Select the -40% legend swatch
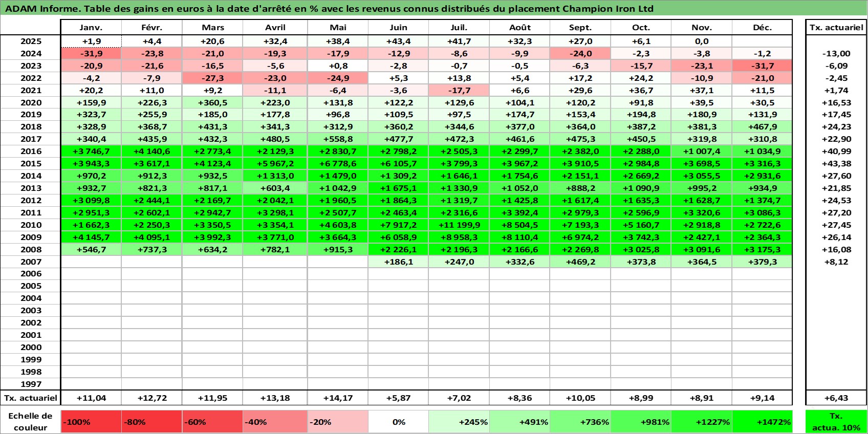The image size is (868, 434). coord(275,422)
